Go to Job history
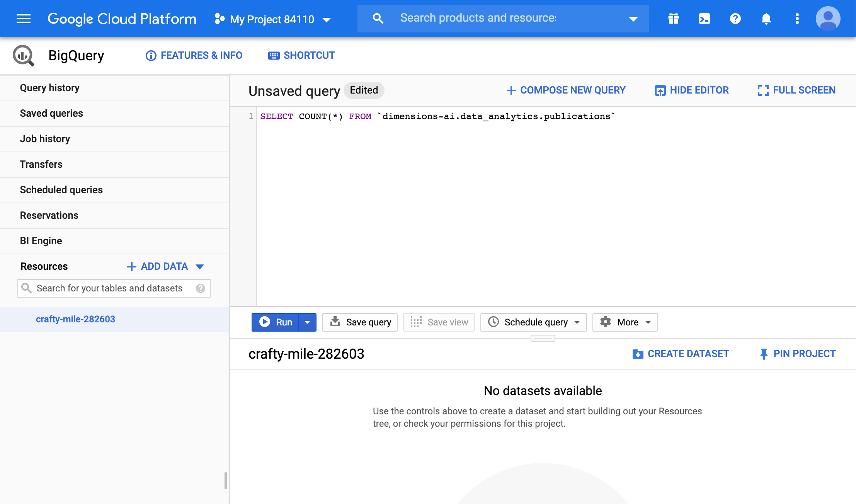This screenshot has height=504, width=856. point(115,139)
